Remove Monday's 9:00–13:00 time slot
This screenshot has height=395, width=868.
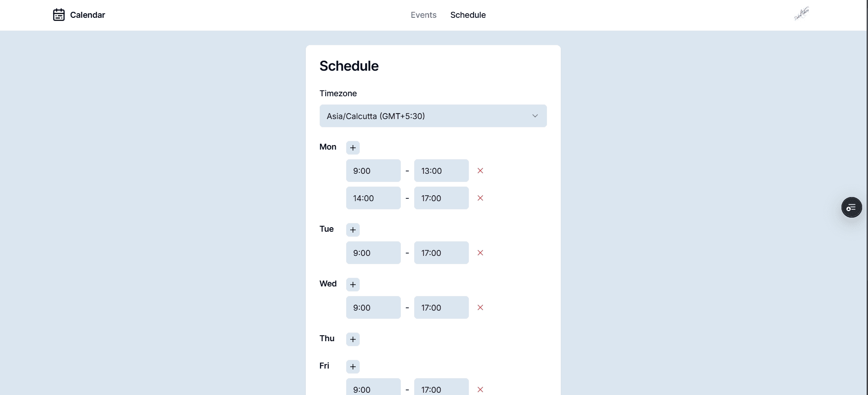click(480, 171)
